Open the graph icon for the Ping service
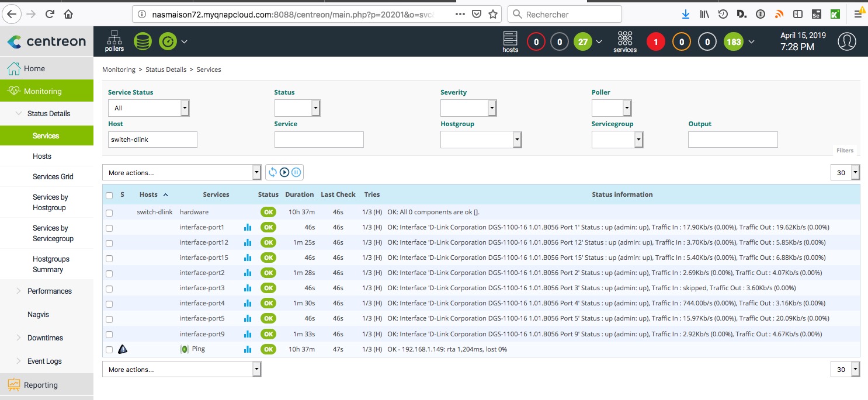Image resolution: width=868 pixels, height=400 pixels. tap(248, 349)
